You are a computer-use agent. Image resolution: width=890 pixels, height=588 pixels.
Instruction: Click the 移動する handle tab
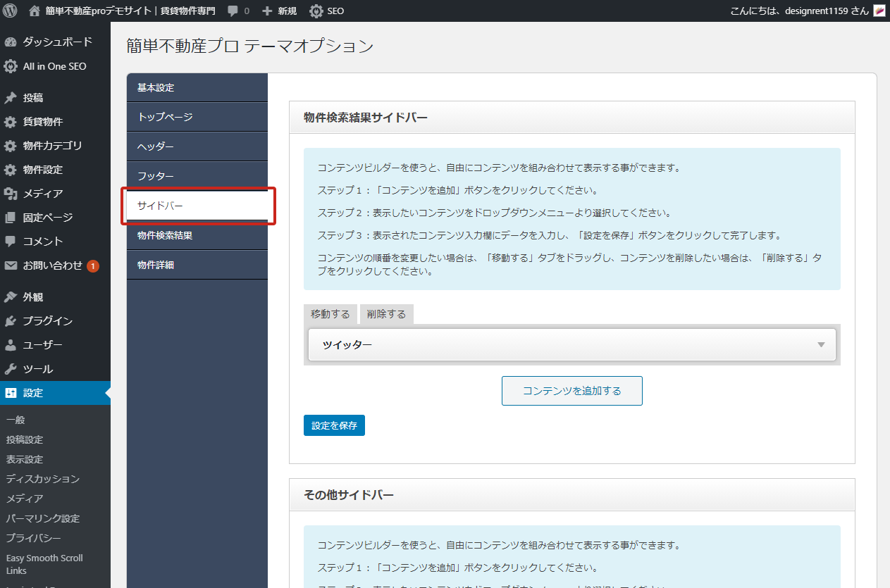coord(330,314)
